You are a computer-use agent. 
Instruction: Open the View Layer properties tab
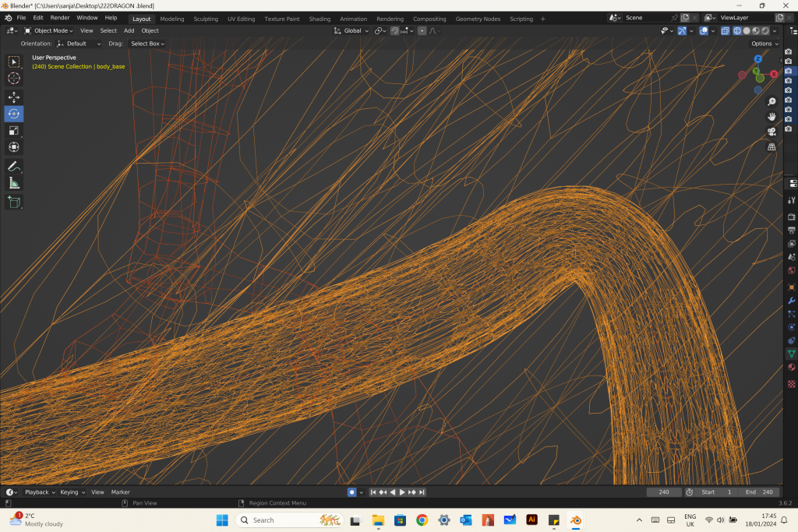[x=792, y=244]
